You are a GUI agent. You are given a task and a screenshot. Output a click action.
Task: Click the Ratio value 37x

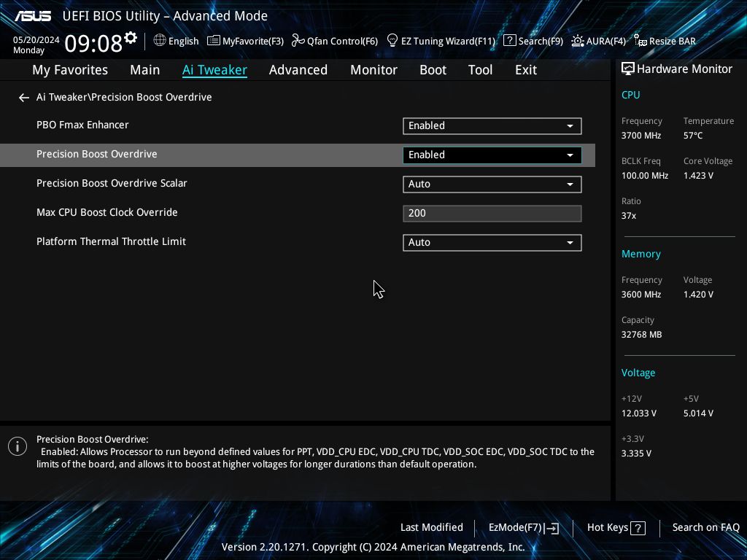[x=628, y=216]
